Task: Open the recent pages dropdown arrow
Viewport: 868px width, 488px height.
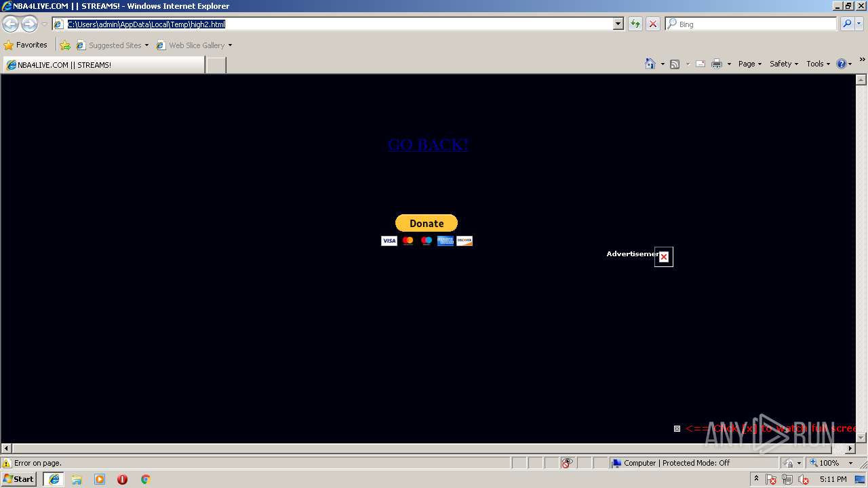Action: point(44,24)
